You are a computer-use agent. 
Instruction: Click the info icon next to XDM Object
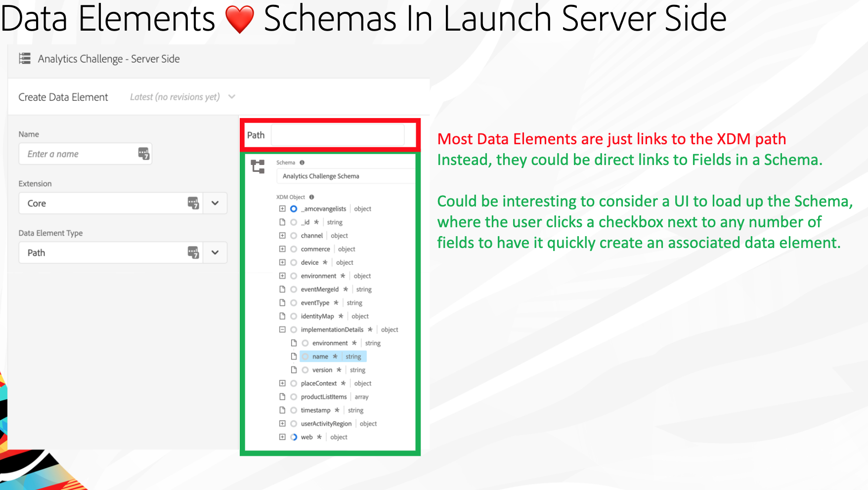pos(312,197)
